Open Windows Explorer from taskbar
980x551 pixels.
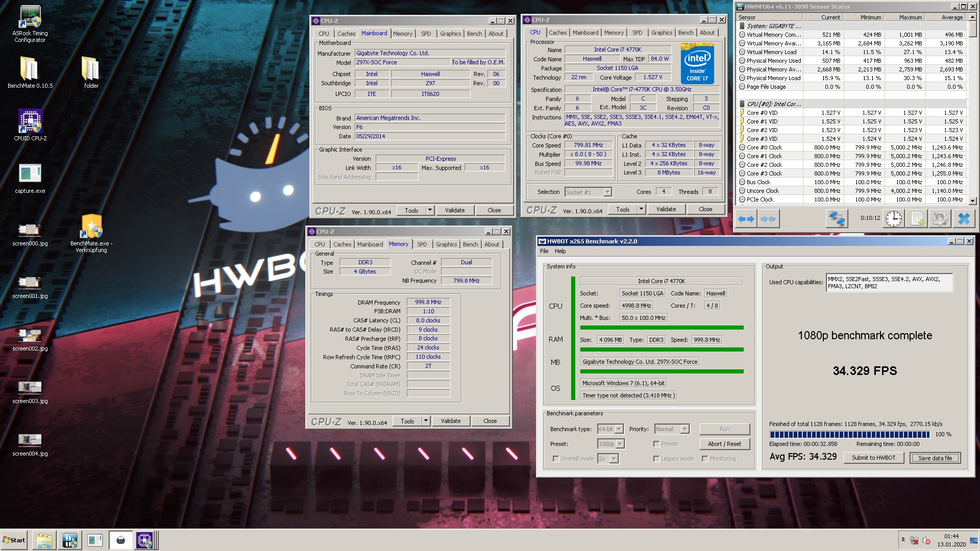tap(44, 540)
